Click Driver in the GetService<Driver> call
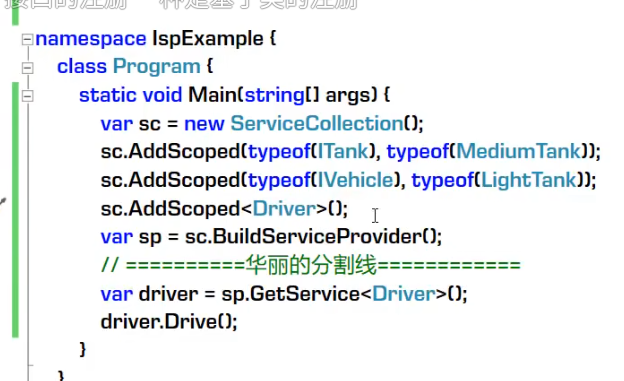The height and width of the screenshot is (381, 624). [404, 294]
